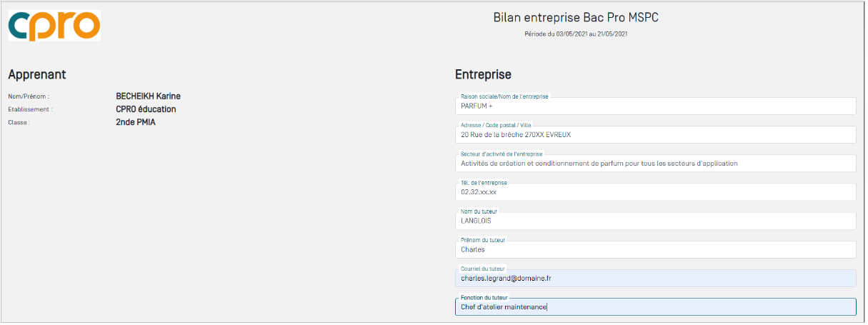Click the Classe label
The width and height of the screenshot is (868, 325).
click(19, 122)
